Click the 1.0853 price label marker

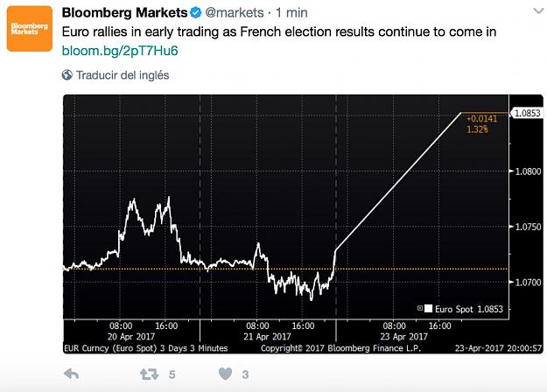coord(527,113)
